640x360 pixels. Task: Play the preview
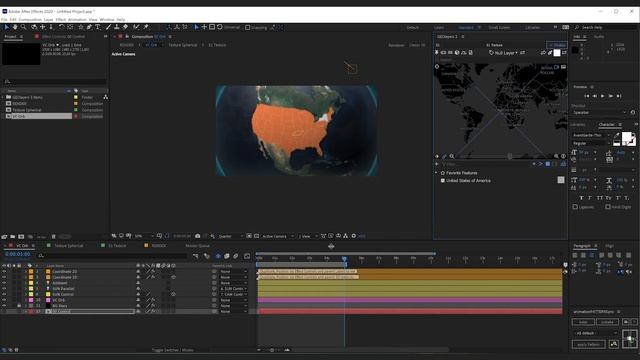tap(602, 96)
